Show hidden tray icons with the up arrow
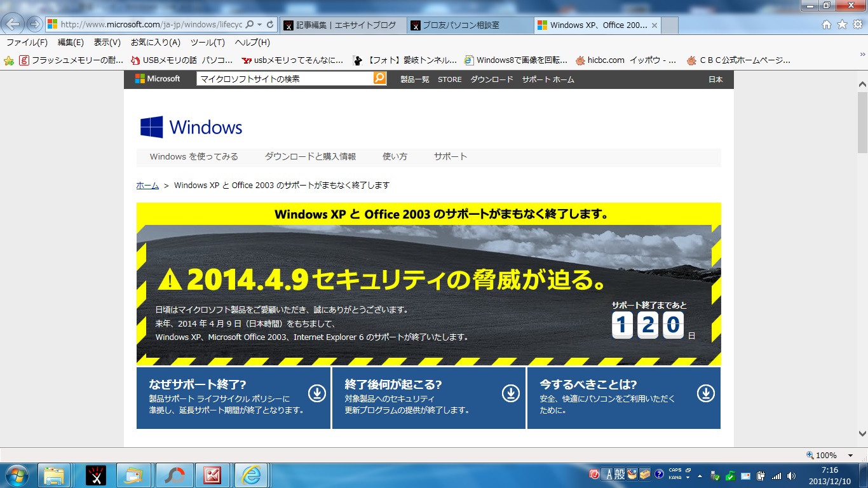 (700, 475)
